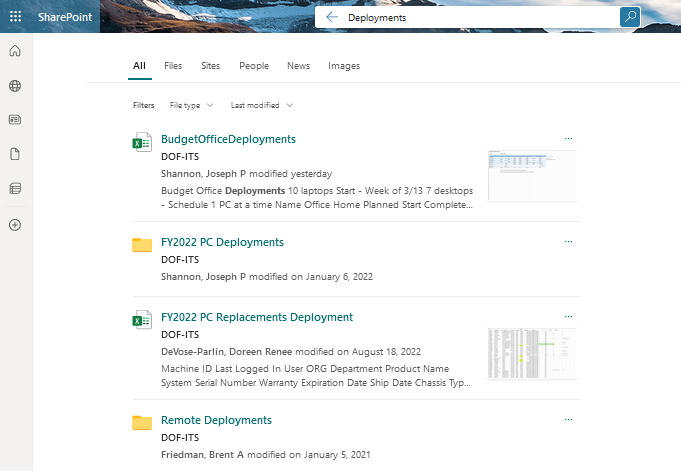This screenshot has width=681, height=471.
Task: Open the FY2022 PC Deployments folder link
Action: coord(222,242)
